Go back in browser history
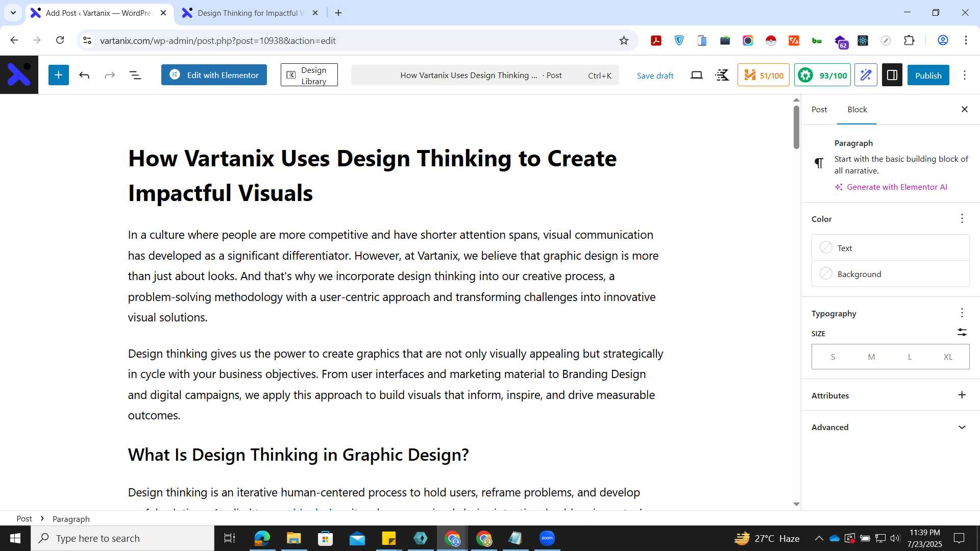 pyautogui.click(x=14, y=40)
